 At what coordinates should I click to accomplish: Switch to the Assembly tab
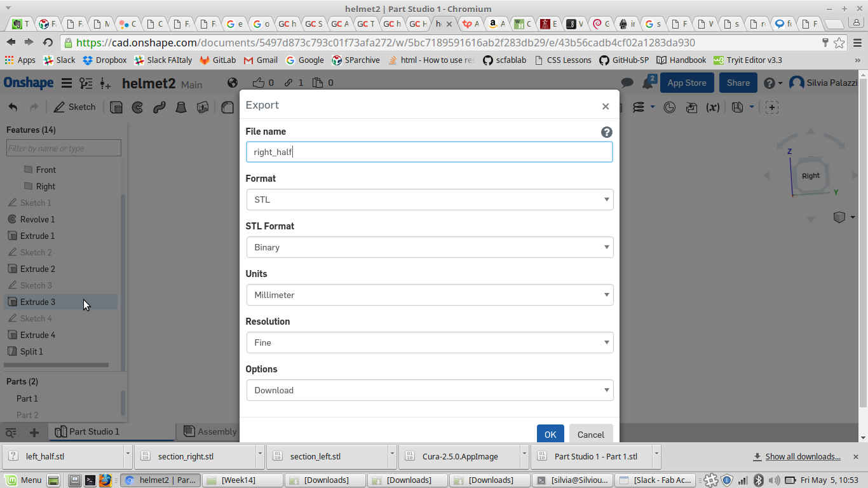[x=210, y=431]
